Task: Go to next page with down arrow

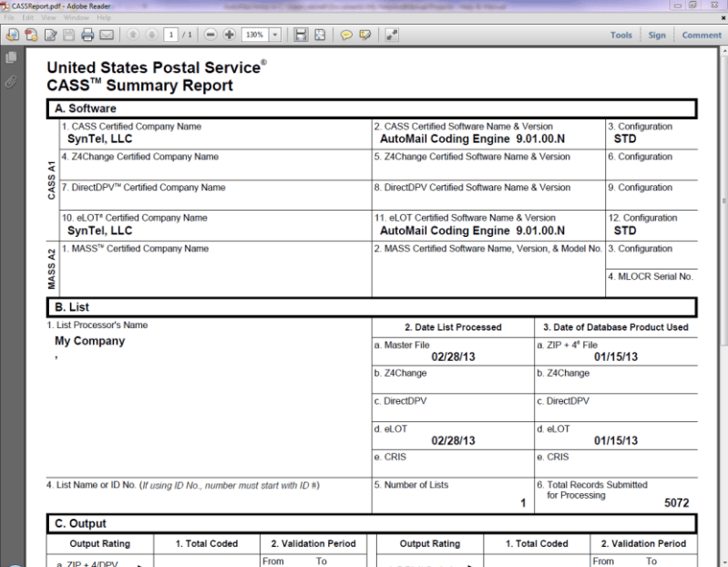Action: [151, 35]
